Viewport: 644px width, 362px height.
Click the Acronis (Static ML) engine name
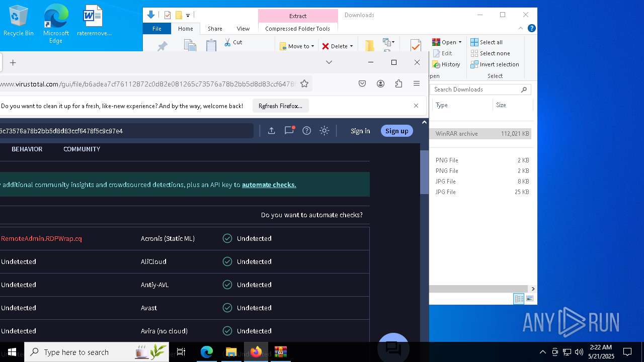click(168, 238)
